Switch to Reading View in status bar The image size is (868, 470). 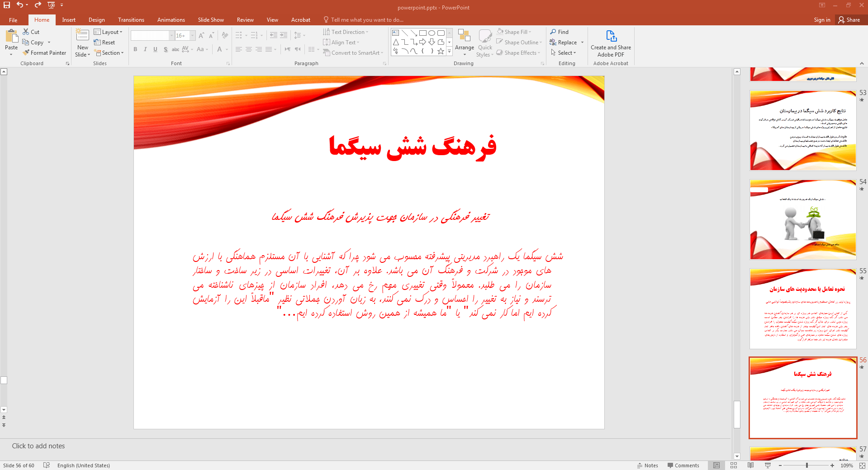pyautogui.click(x=751, y=465)
